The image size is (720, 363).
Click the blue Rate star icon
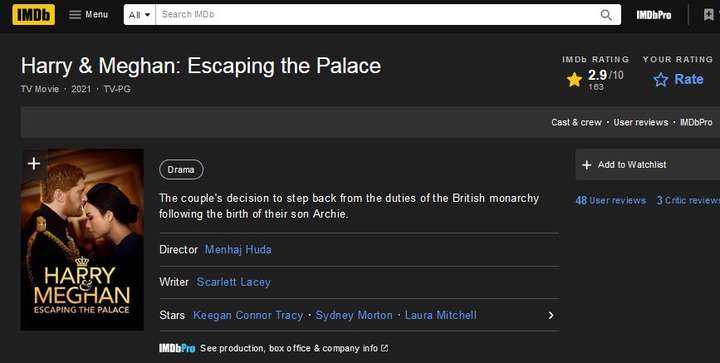coord(661,79)
